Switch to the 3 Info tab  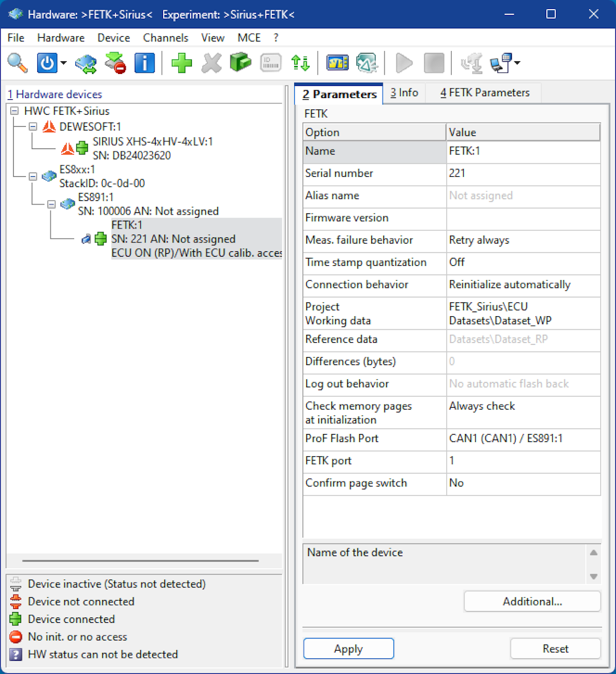coord(404,93)
